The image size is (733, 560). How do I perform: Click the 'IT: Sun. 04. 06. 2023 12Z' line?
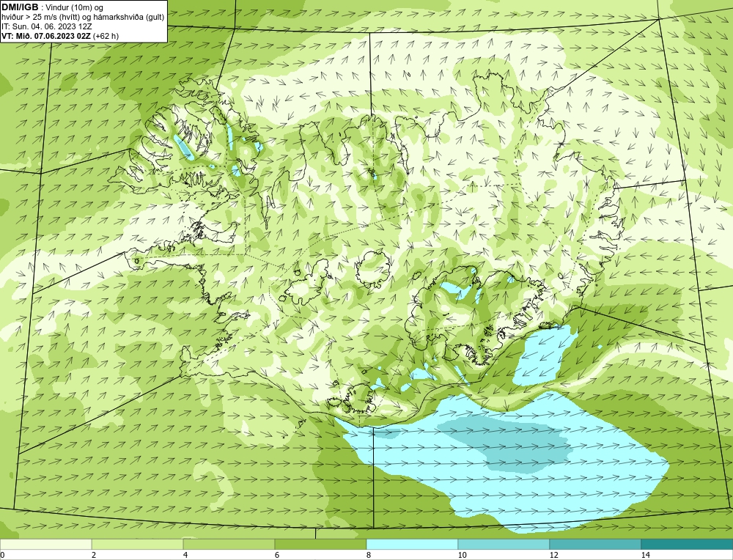pyautogui.click(x=47, y=26)
